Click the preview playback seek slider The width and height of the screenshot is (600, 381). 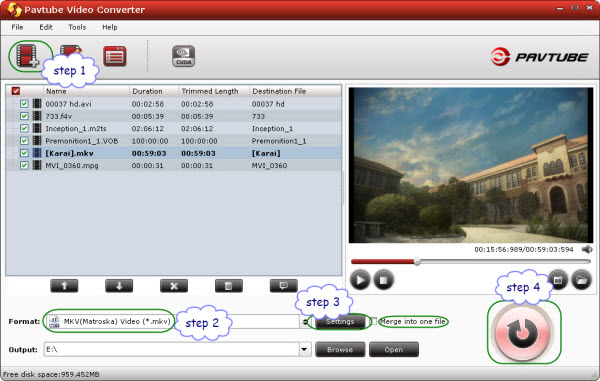click(471, 262)
